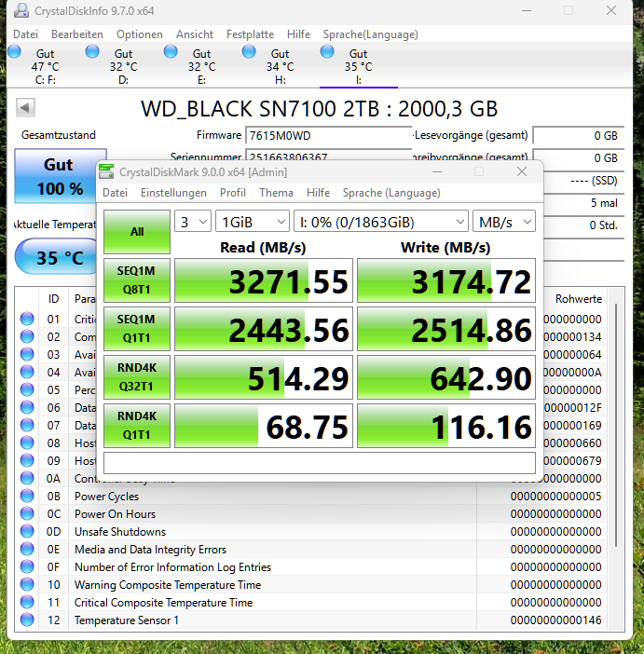Open Datei menu in CrystalDiskInfo
This screenshot has height=654, width=644.
[x=25, y=34]
